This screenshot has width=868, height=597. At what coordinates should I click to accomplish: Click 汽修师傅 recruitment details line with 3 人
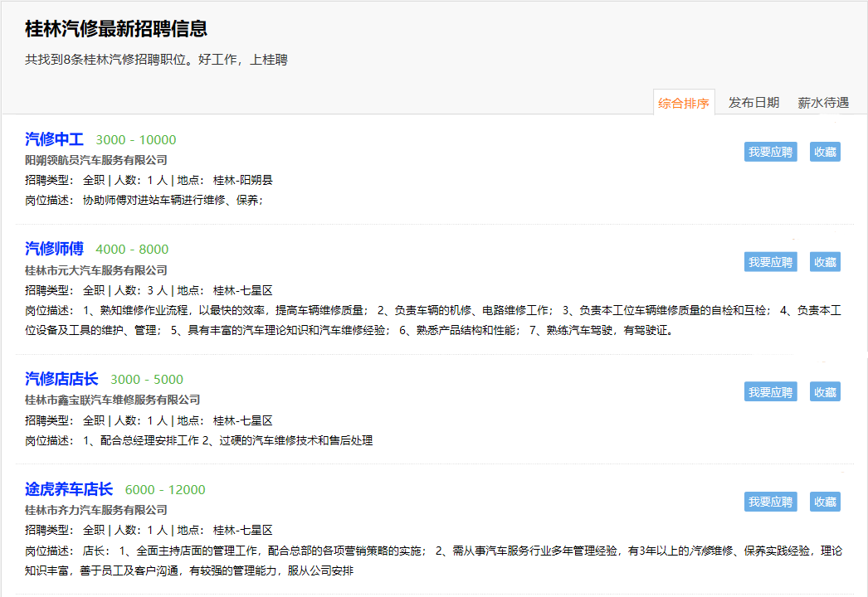149,290
